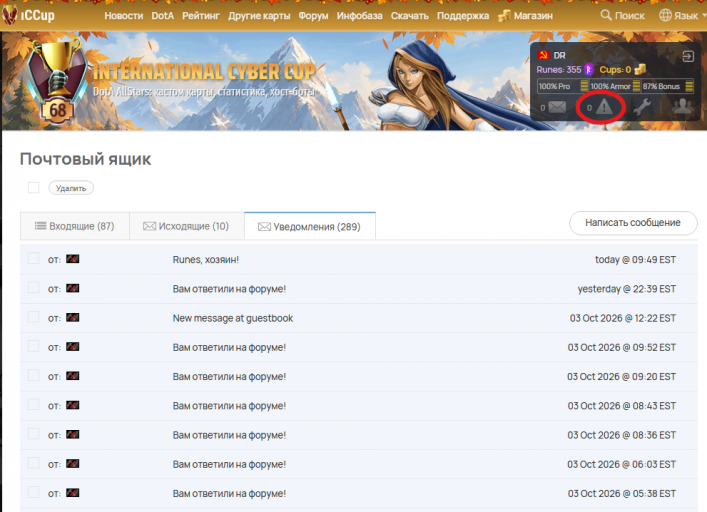Check the yesterday 22:39 message checkbox
707x512 pixels.
tap(33, 288)
